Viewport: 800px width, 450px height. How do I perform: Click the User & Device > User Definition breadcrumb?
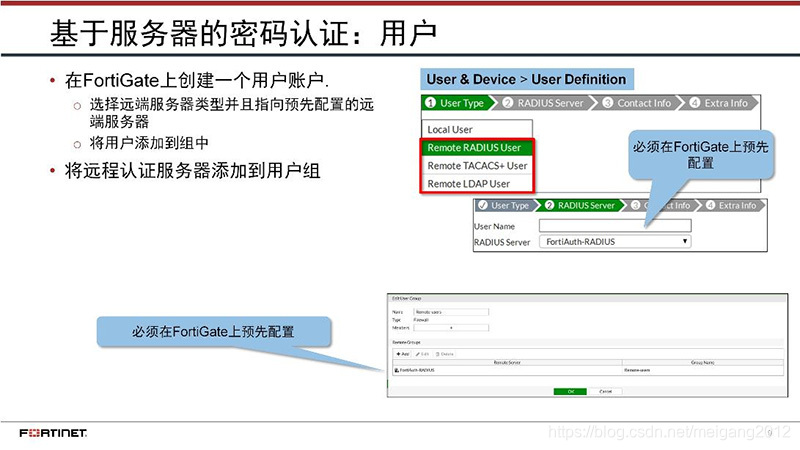[527, 80]
